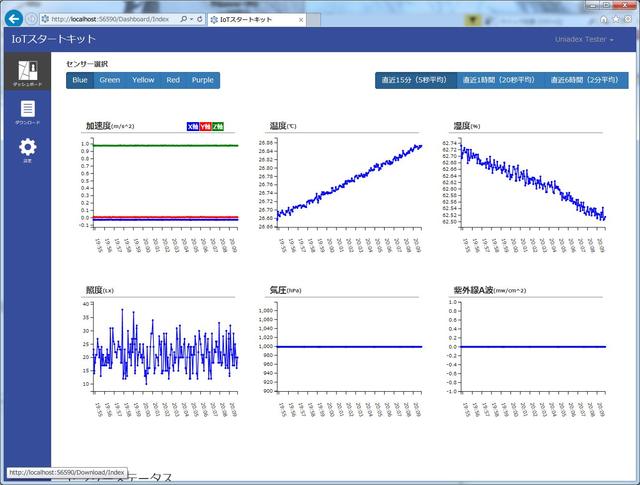This screenshot has width=640, height=485.
Task: Toggle the X軸 legend swatch
Action: 193,127
